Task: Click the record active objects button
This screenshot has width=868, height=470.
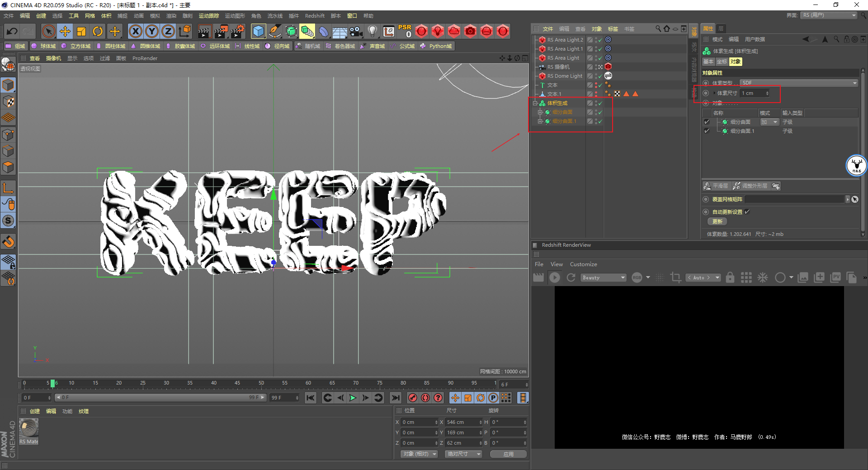Action: [412, 398]
